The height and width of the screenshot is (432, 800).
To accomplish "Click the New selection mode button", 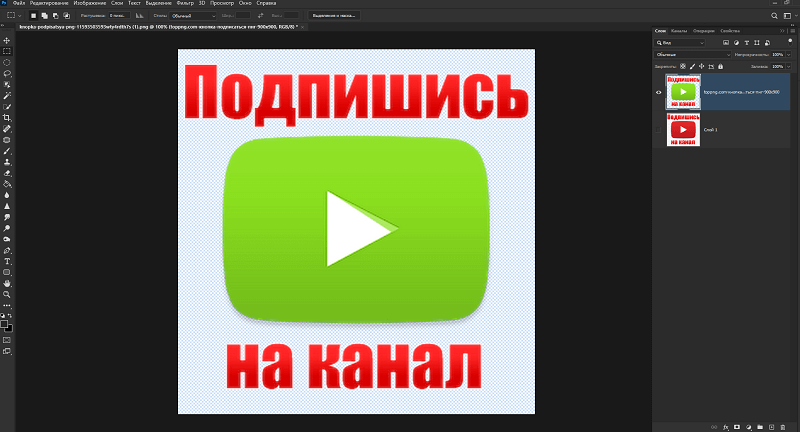I will (x=33, y=16).
